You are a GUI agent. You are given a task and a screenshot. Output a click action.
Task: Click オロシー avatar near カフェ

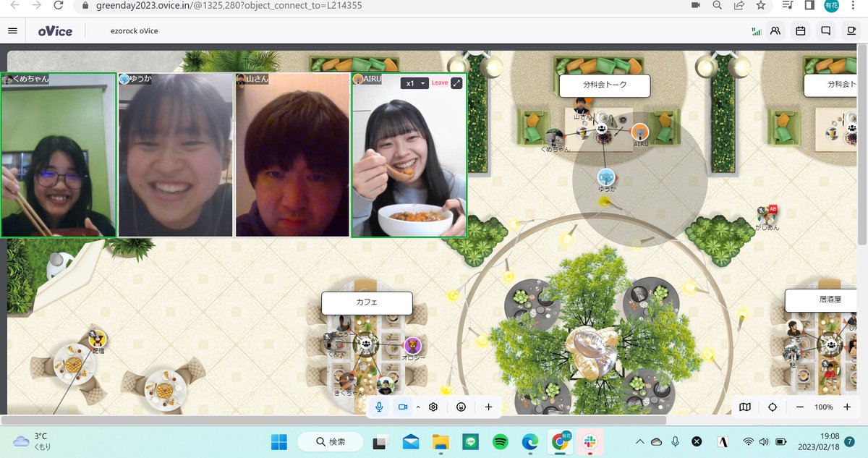coord(413,346)
